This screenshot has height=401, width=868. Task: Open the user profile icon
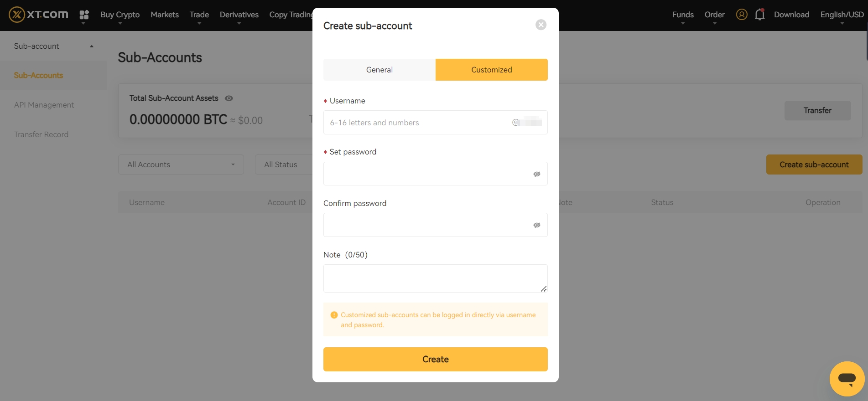pos(741,14)
